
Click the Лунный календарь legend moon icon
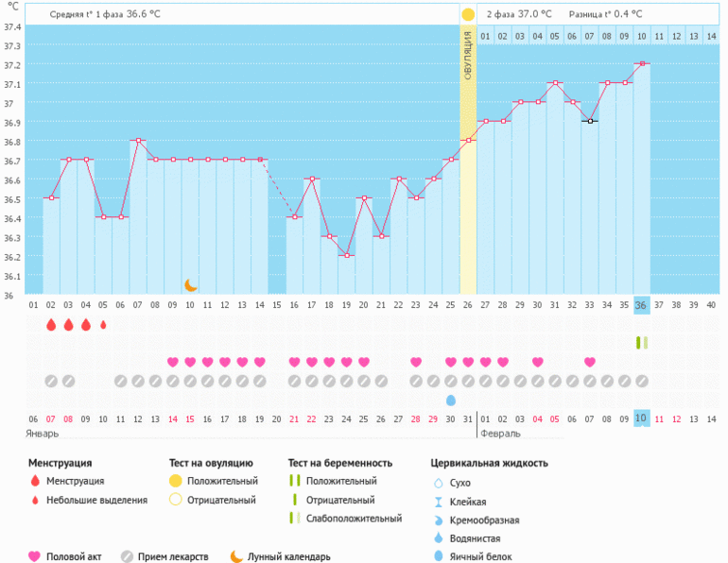tap(234, 556)
